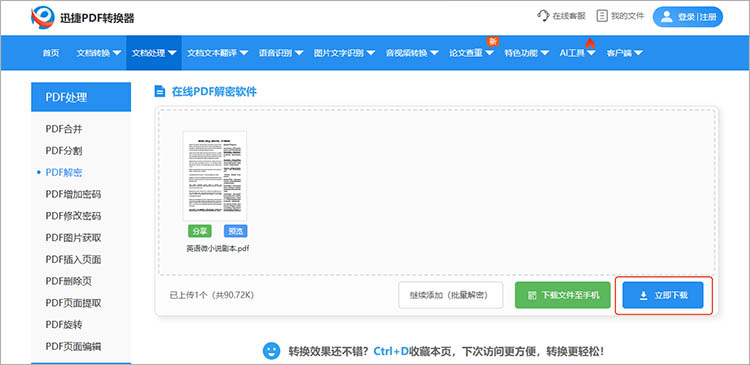
Task: Expand the 语音识别 dropdown menu
Action: (281, 53)
